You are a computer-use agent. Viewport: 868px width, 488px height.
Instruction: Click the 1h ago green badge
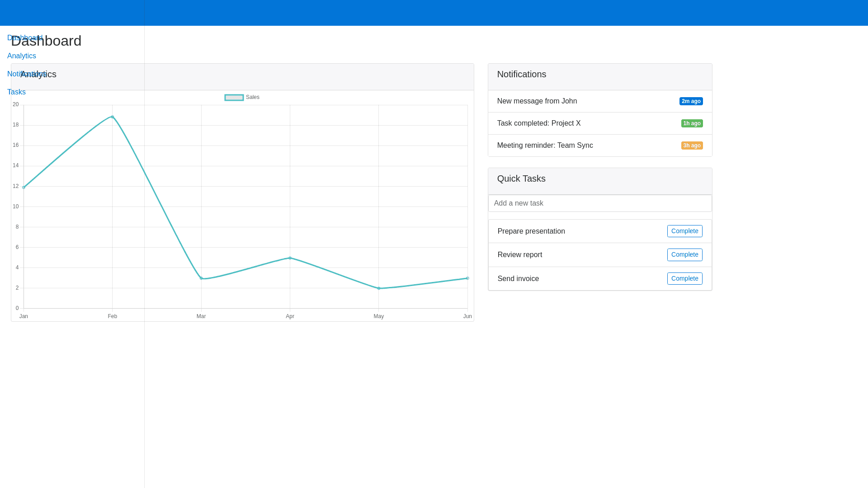(x=692, y=123)
